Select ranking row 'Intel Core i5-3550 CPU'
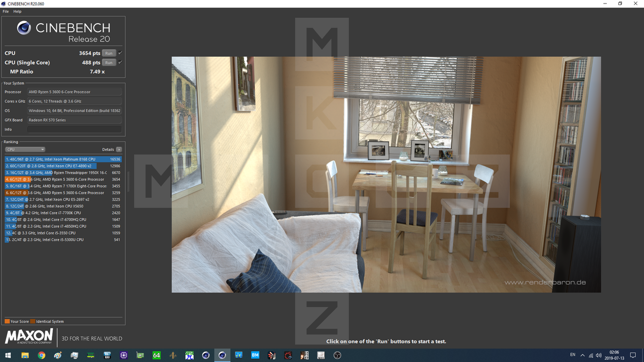Viewport: 644px width, 362px height. [63, 233]
